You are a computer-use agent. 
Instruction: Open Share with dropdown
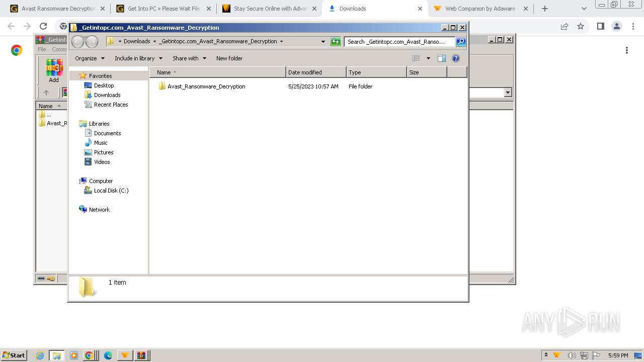coord(189,58)
